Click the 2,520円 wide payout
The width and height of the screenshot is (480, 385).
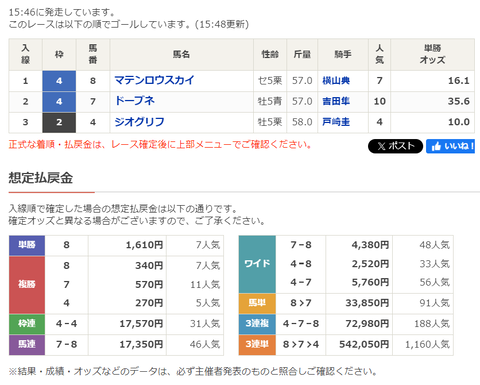pyautogui.click(x=370, y=264)
